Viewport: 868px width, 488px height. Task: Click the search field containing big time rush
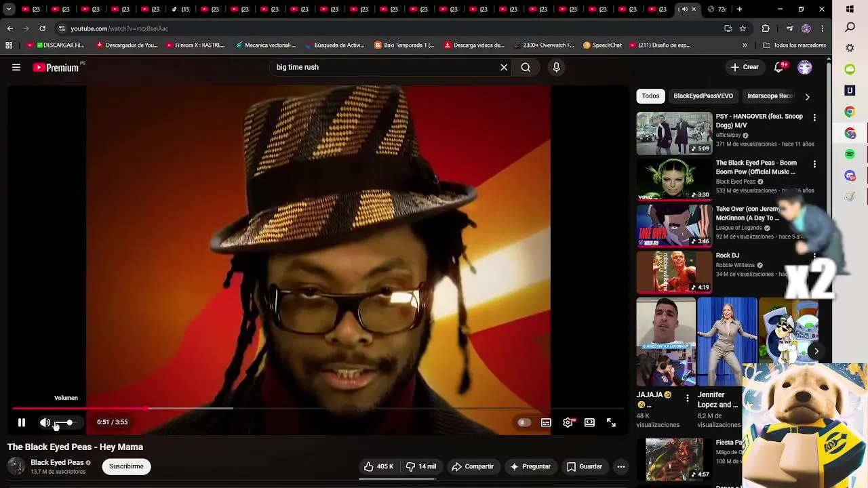(384, 67)
